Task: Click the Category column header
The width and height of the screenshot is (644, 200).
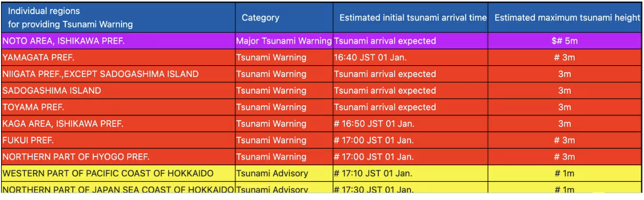Action: (284, 18)
